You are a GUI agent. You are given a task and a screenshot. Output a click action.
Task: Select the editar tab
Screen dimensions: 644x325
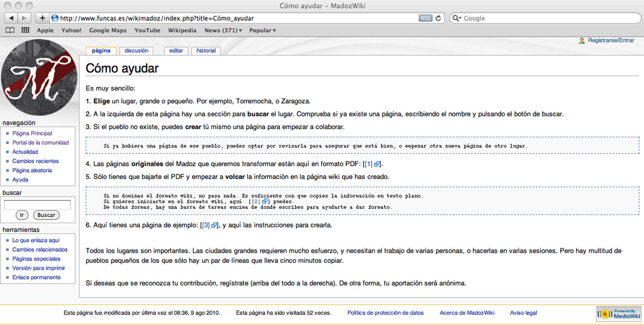click(176, 51)
